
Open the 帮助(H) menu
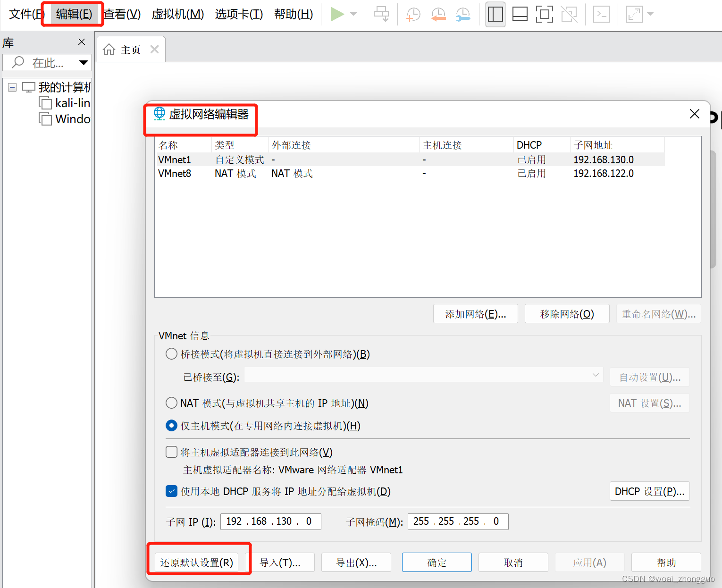point(294,14)
